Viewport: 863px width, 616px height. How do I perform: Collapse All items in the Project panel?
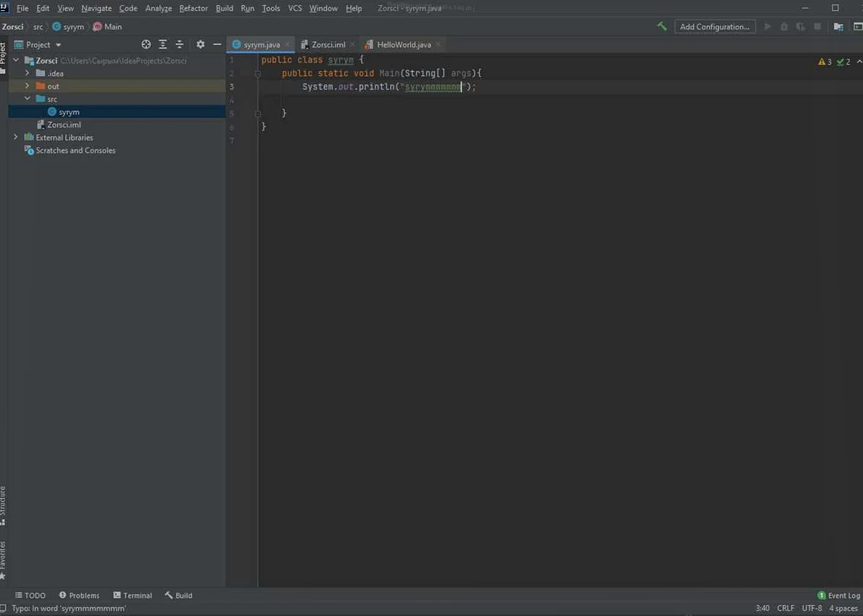(179, 44)
